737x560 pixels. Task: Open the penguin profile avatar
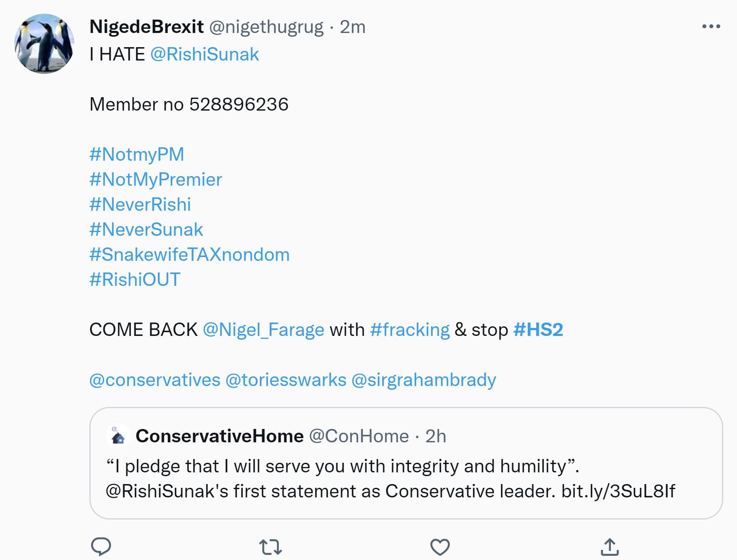44,44
